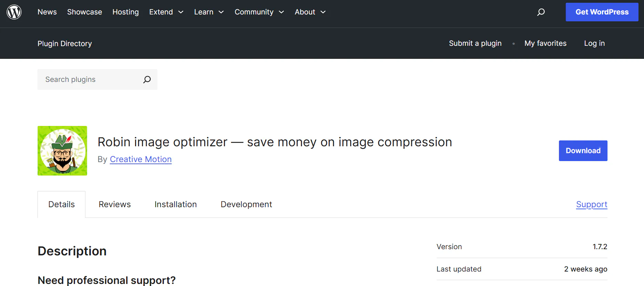
Task: Click the '2 weeks ago' last updated value
Action: point(585,269)
